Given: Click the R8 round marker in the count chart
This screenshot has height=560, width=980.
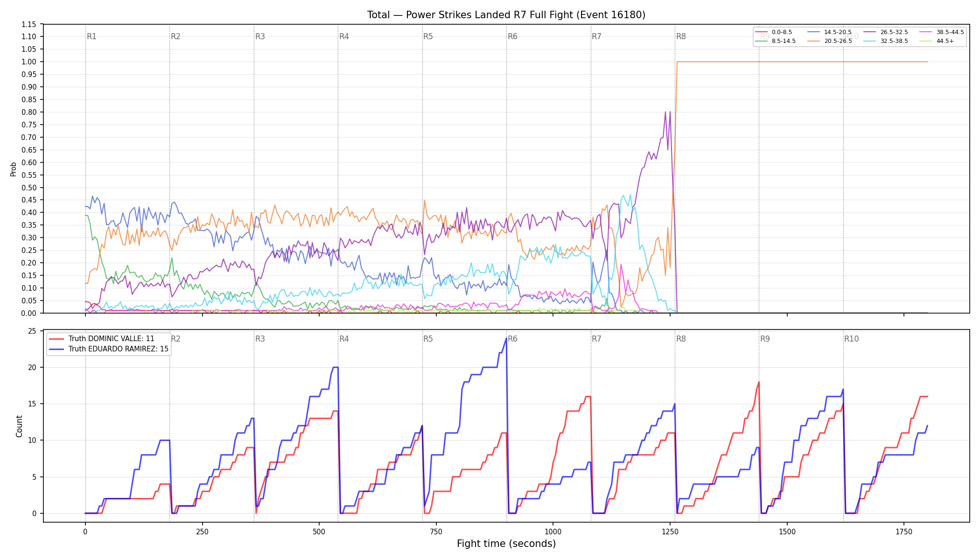Looking at the screenshot, I should tap(681, 339).
